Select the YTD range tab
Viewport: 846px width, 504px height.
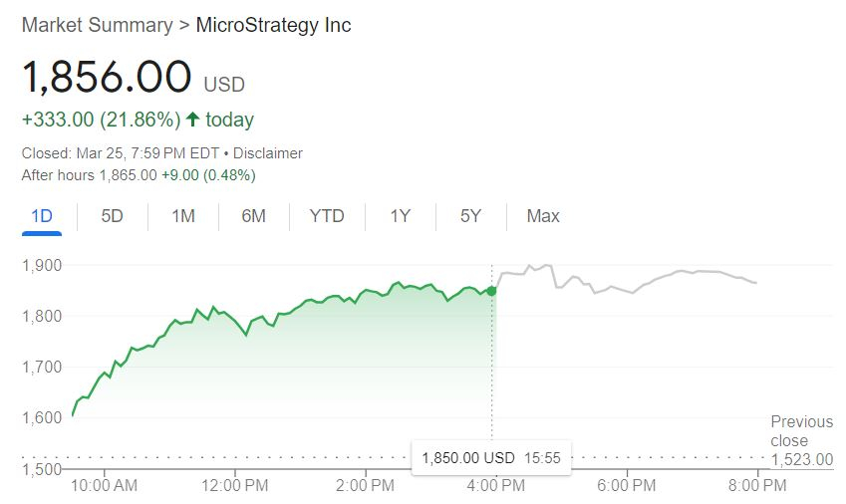(x=327, y=216)
